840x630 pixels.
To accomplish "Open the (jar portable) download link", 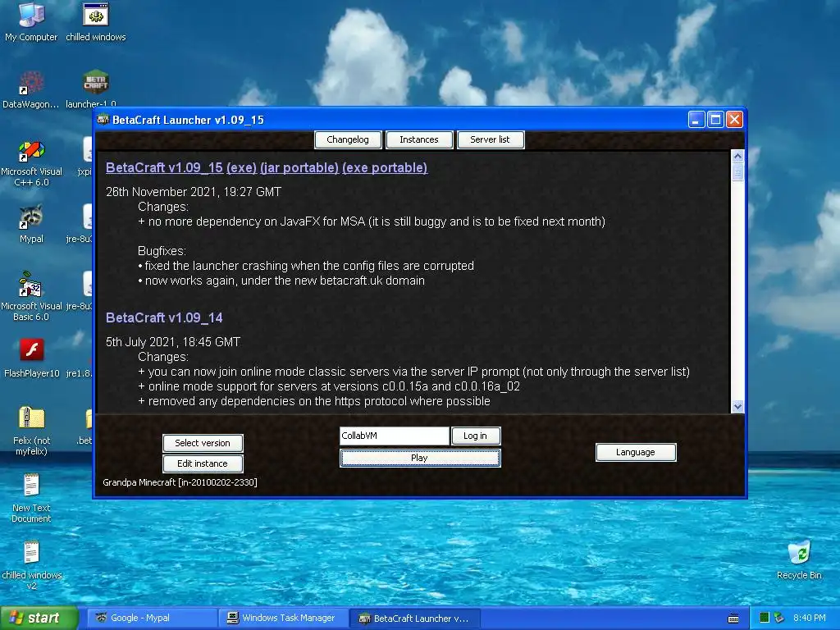I will coord(299,167).
